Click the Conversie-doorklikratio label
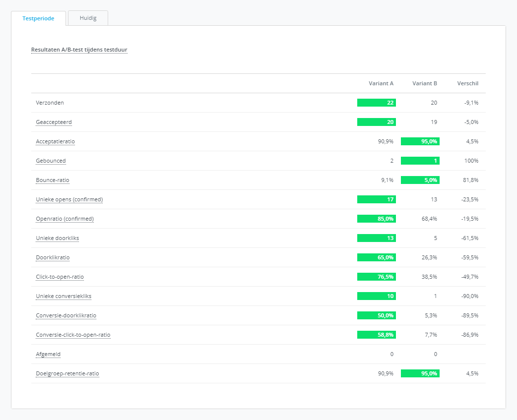This screenshot has height=420, width=517. point(66,315)
